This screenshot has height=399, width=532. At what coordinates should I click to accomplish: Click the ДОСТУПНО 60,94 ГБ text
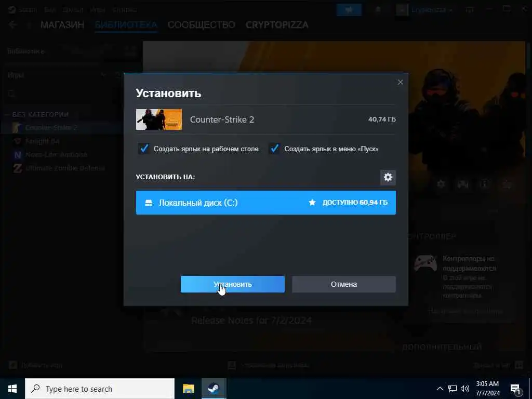tap(355, 203)
